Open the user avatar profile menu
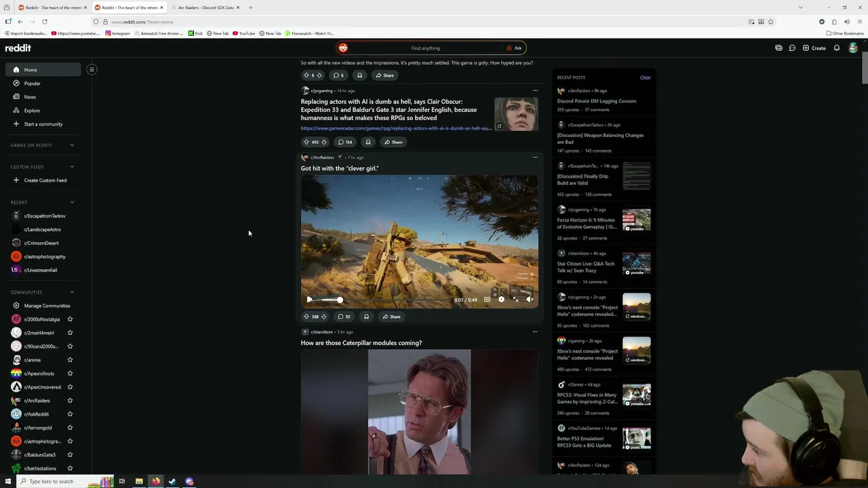The height and width of the screenshot is (488, 868). (853, 48)
